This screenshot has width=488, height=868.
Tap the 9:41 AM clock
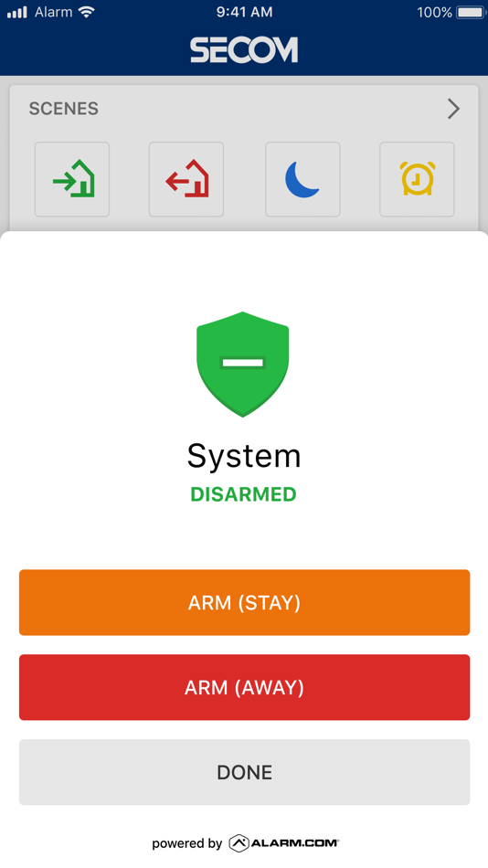coord(244,12)
